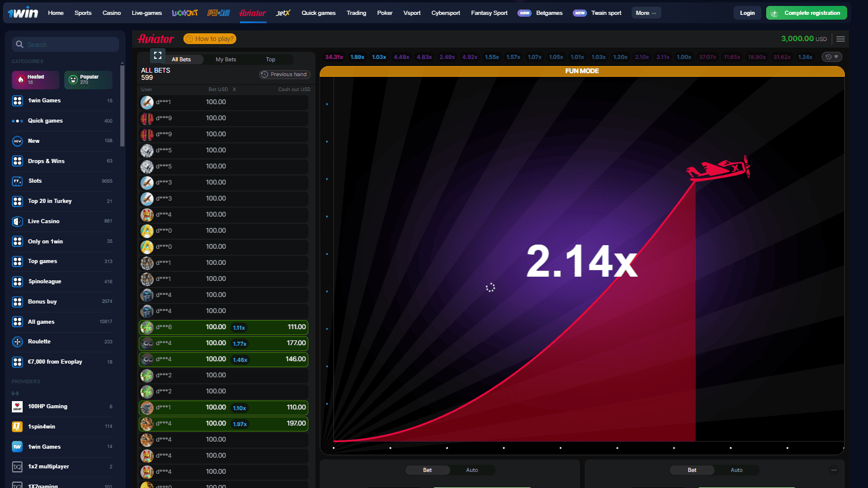
Task: Switch the right bet panel to Auto
Action: click(736, 470)
